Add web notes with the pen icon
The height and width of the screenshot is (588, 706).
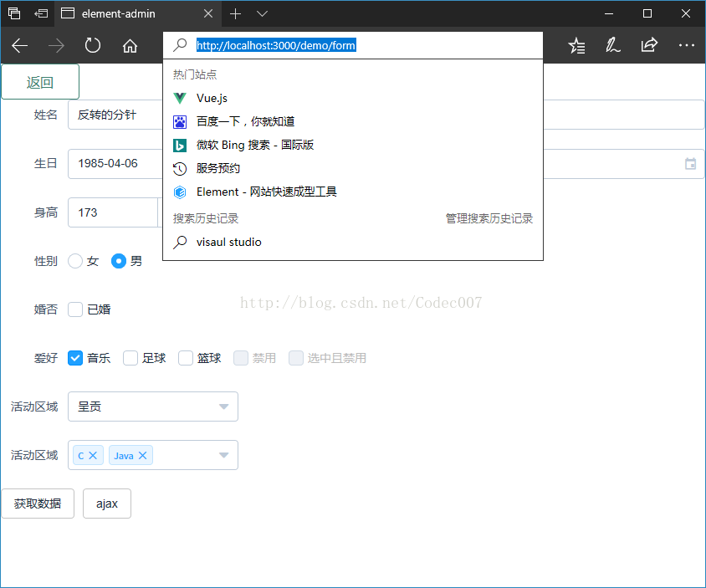pyautogui.click(x=613, y=45)
